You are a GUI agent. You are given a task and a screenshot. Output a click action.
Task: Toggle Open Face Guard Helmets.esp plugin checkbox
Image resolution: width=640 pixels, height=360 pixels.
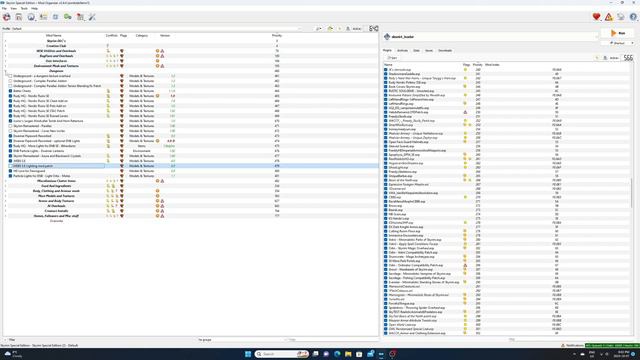(x=386, y=142)
